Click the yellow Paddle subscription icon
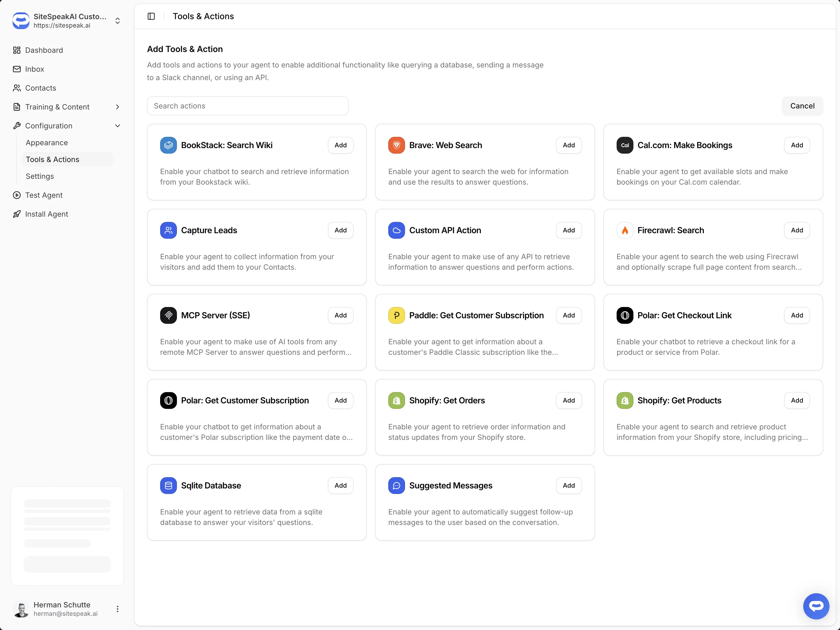 [x=396, y=315]
